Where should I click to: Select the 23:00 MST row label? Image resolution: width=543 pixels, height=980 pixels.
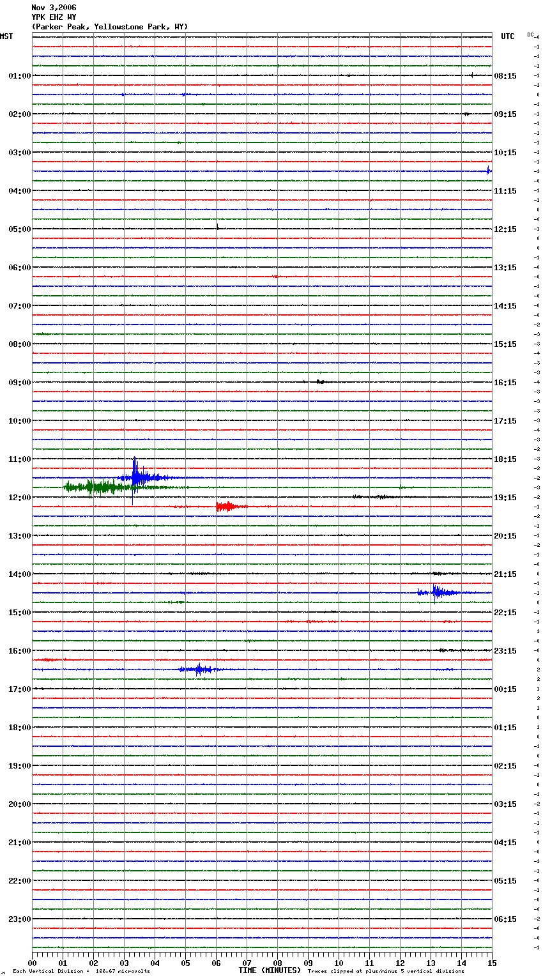20,919
